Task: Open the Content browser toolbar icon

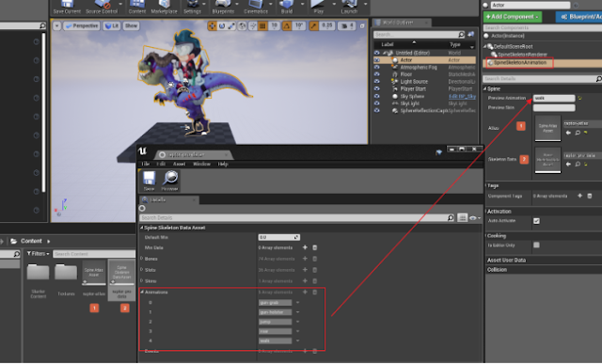Action: pos(136,7)
